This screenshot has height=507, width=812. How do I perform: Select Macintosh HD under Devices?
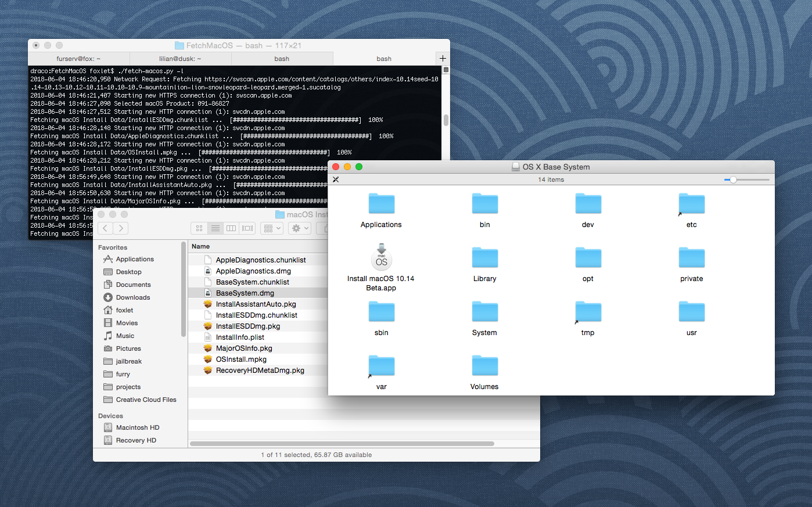[131, 427]
